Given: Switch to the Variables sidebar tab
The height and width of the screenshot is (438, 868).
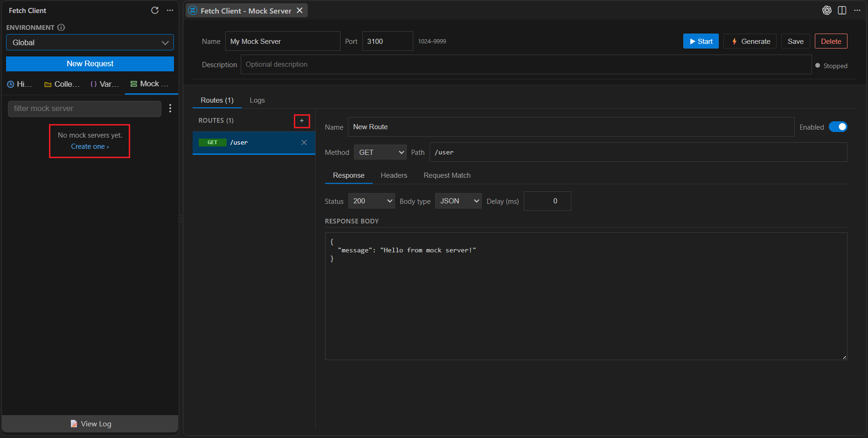Looking at the screenshot, I should pyautogui.click(x=105, y=84).
